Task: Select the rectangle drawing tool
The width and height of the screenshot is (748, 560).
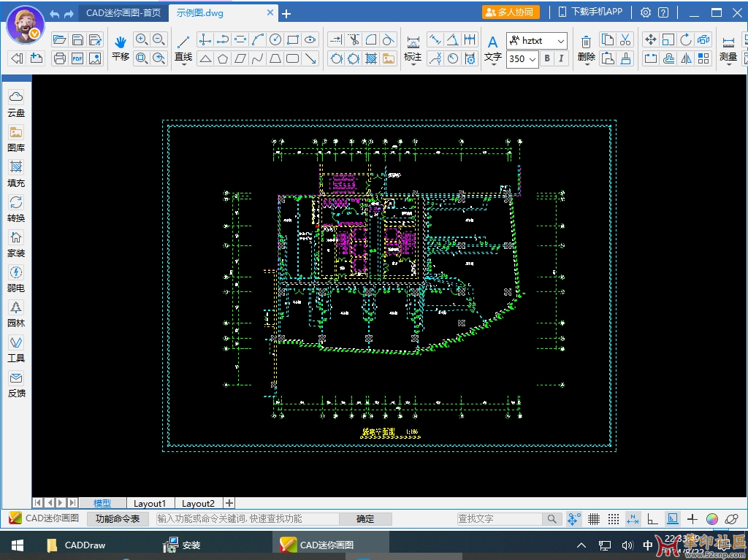Action: 293,39
